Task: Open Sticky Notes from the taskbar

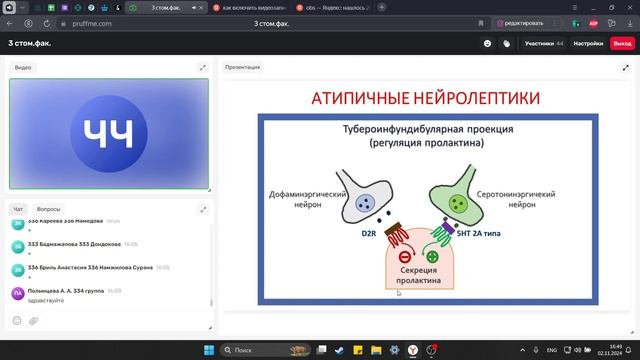Action: click(x=358, y=350)
